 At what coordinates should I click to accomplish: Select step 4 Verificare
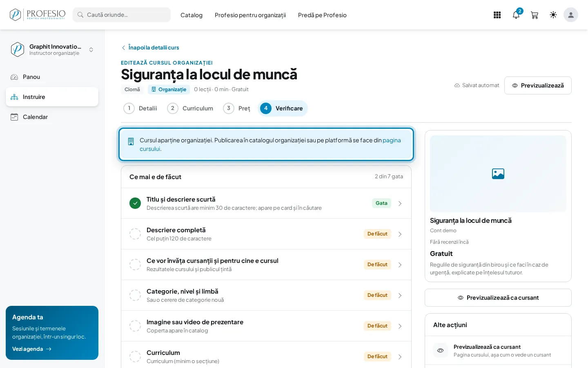(283, 108)
